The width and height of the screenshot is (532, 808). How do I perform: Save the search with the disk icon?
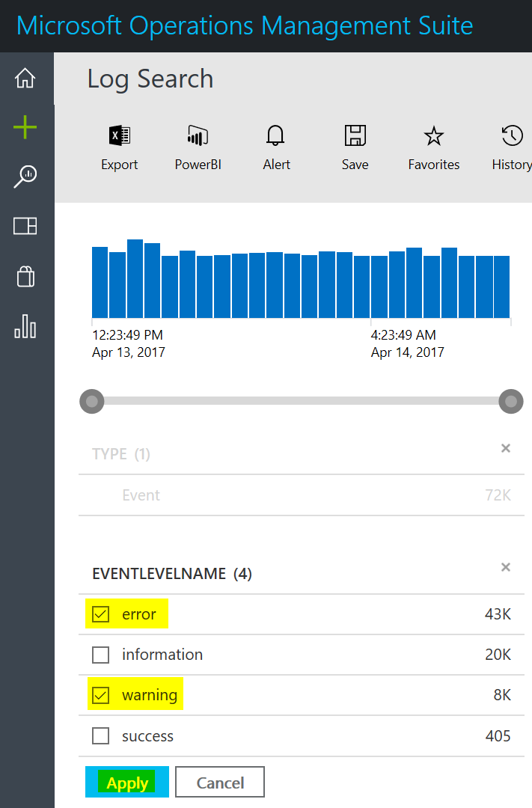[355, 135]
